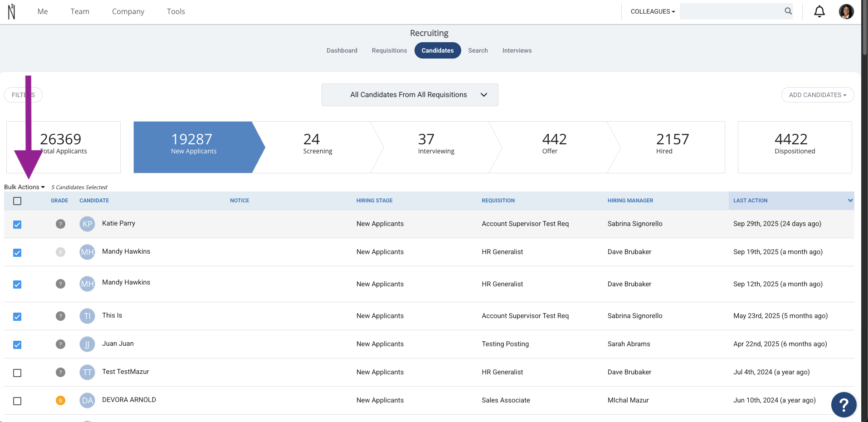This screenshot has width=868, height=422.
Task: Click the search magnifier icon
Action: 788,11
